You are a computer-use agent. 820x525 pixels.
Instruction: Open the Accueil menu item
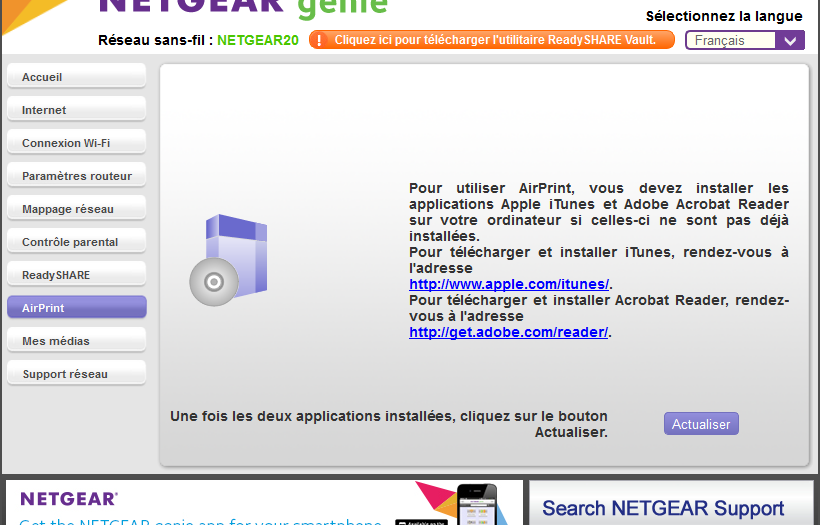pos(76,77)
